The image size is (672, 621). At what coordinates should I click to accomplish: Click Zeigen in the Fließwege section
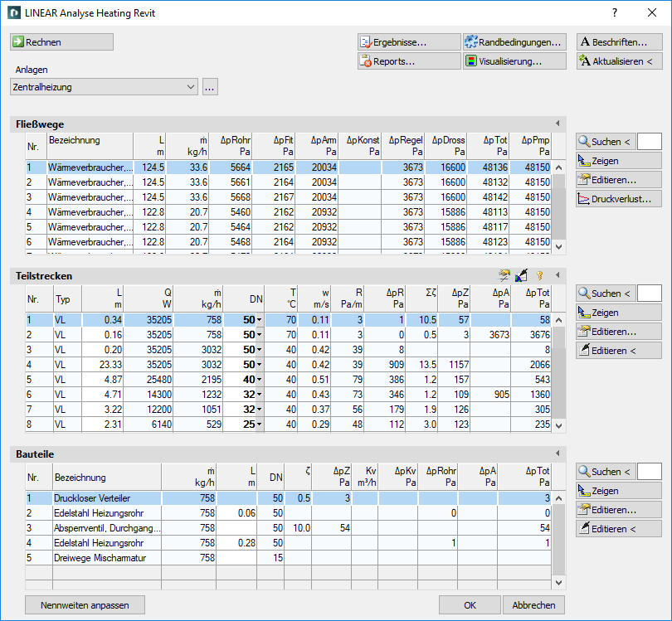pos(619,161)
